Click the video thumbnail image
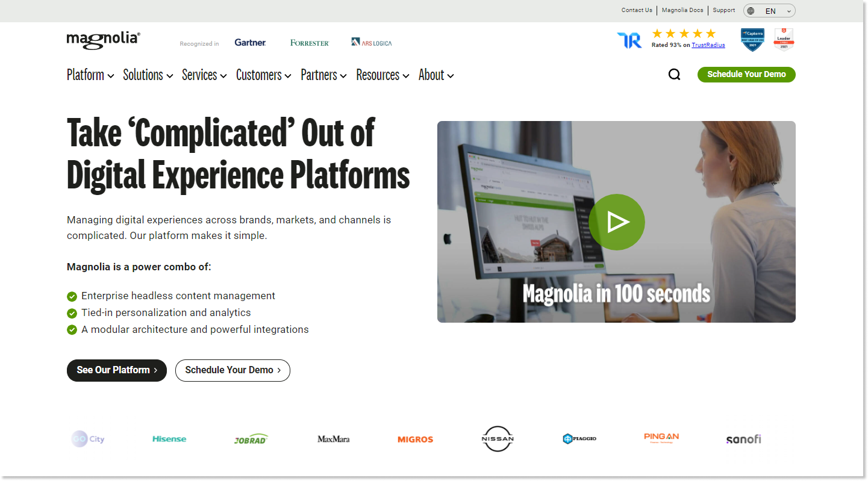Screen dimensions: 868x481 tap(616, 222)
